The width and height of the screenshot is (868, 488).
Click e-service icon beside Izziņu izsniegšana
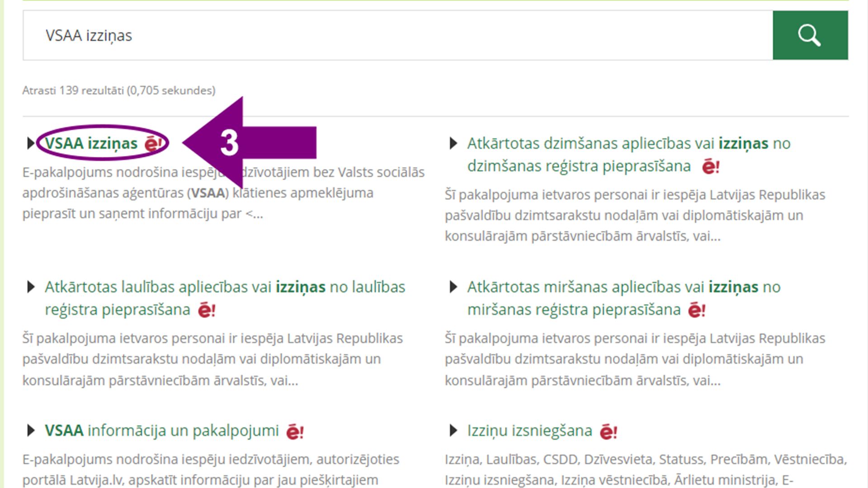[609, 432]
